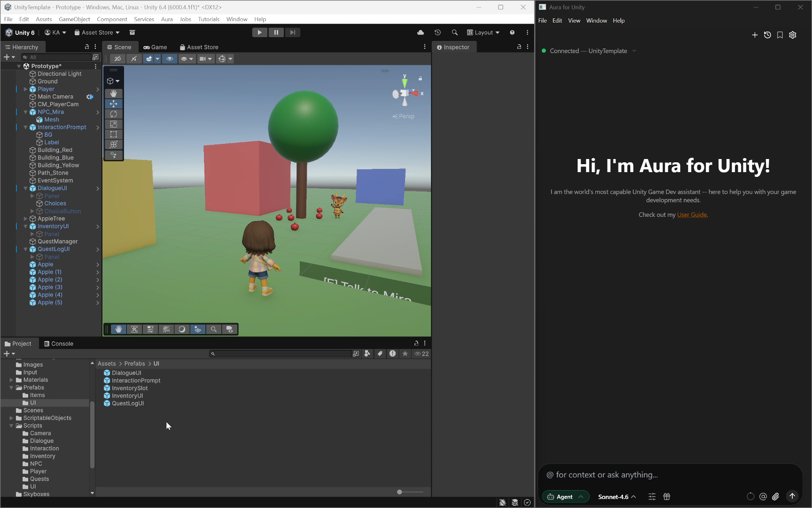Screen dimensions: 812x508
Task: Switch to the Console tab
Action: (58, 344)
